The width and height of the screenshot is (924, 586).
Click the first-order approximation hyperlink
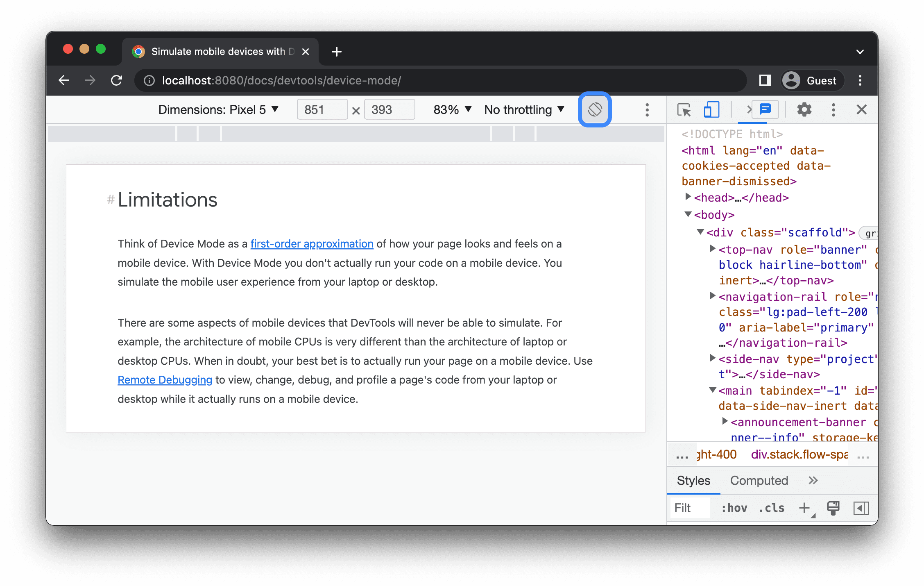(312, 244)
